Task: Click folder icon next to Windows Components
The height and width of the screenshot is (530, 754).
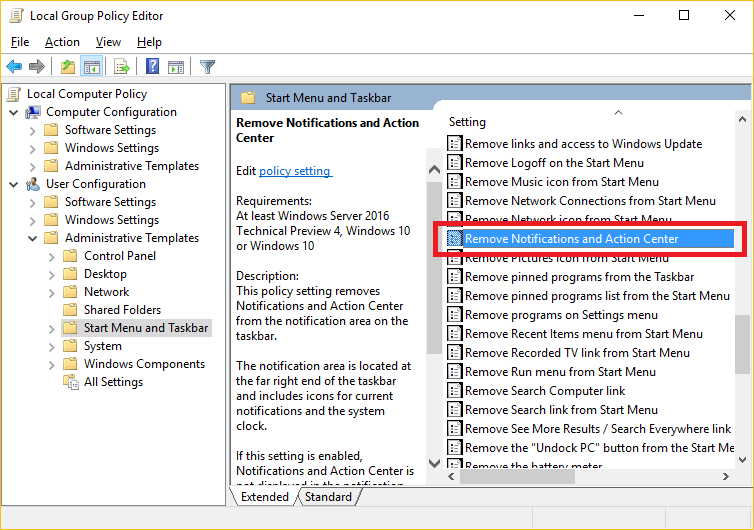Action: coord(70,364)
